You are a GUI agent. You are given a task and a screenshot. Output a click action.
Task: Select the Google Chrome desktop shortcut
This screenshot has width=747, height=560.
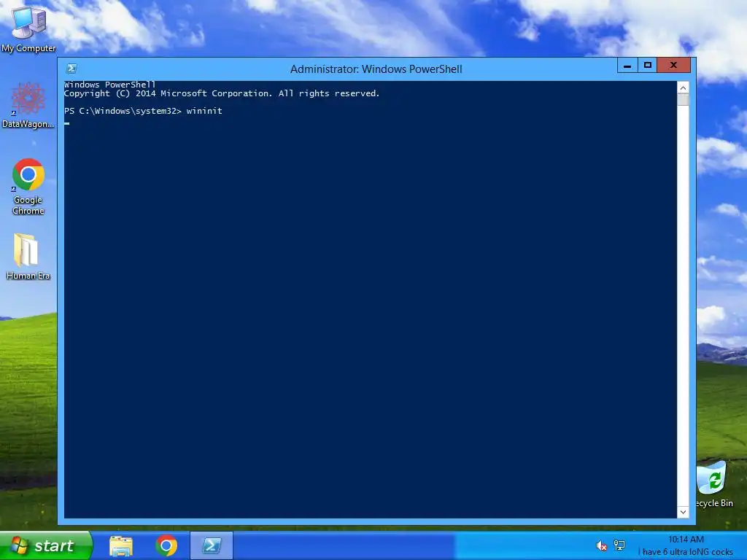click(x=28, y=186)
